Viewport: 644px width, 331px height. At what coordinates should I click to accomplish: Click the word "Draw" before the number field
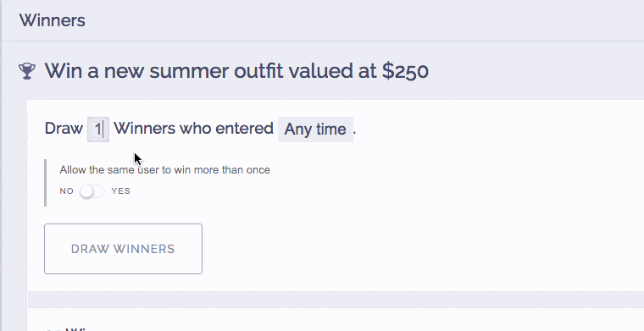(64, 129)
